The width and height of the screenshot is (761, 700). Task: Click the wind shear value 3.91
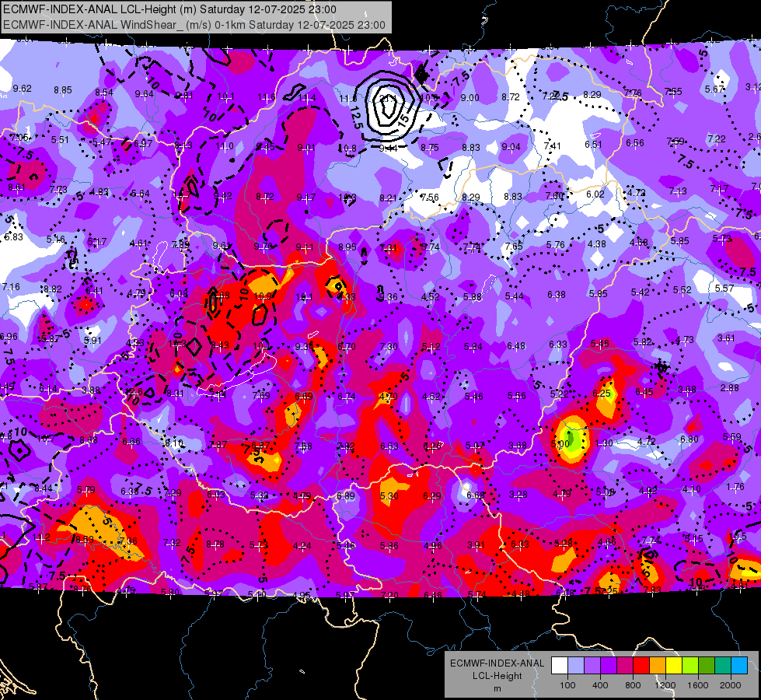pyautogui.click(x=476, y=545)
